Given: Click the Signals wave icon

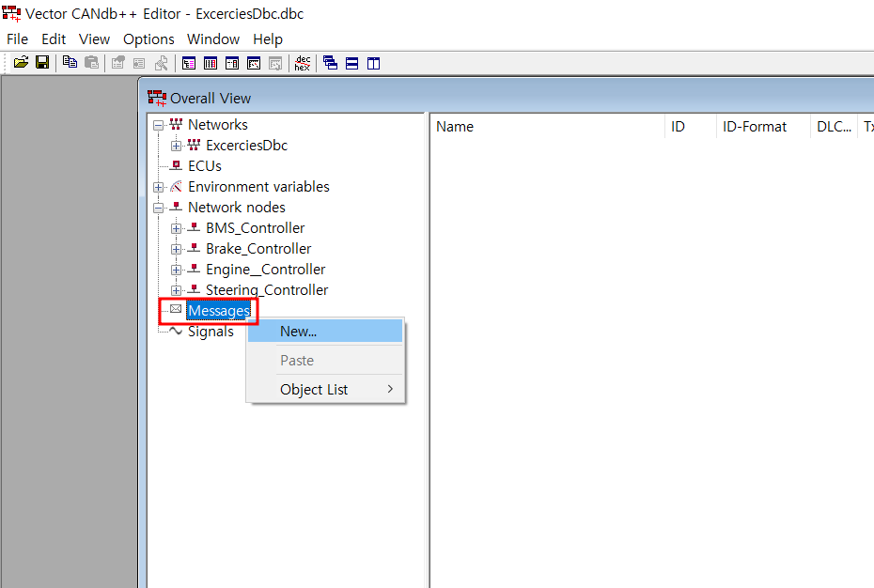Looking at the screenshot, I should click(x=176, y=331).
